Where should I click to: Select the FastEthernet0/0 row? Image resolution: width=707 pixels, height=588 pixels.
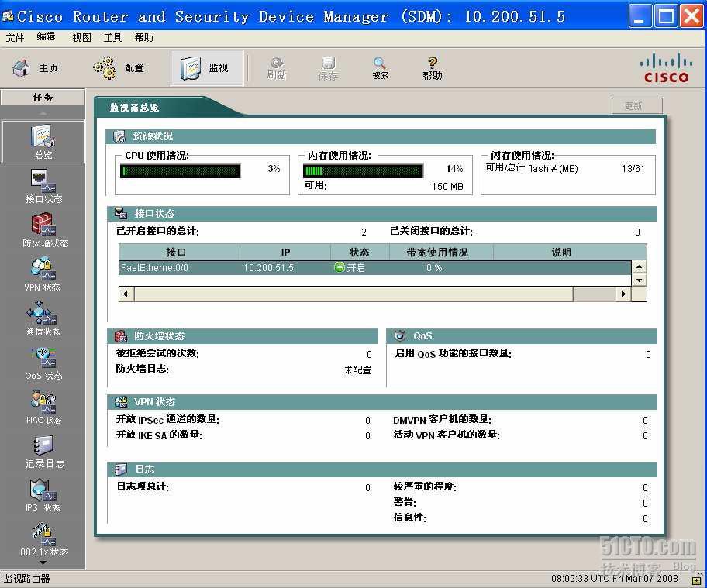point(374,267)
